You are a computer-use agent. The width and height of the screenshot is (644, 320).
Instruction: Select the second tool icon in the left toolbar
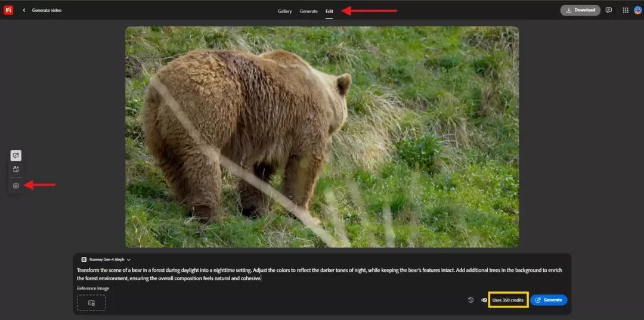coord(16,169)
